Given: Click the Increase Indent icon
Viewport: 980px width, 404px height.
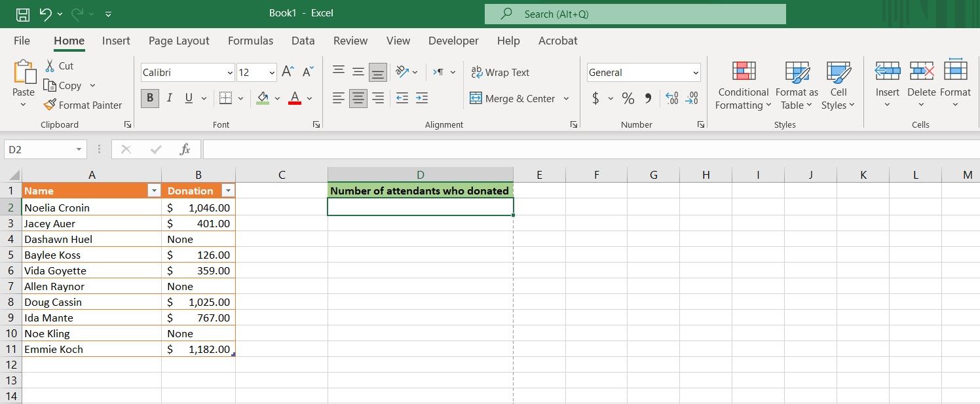Looking at the screenshot, I should 422,98.
